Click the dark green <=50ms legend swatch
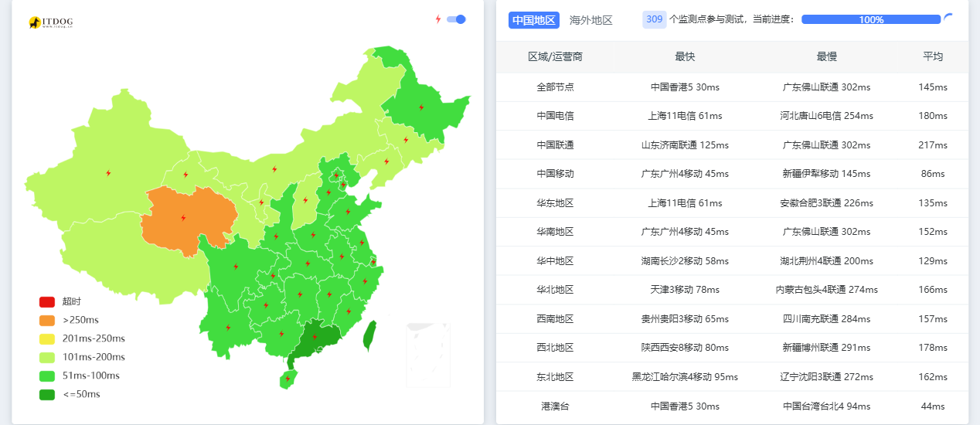Viewport: 980px width, 425px height. coord(47,394)
